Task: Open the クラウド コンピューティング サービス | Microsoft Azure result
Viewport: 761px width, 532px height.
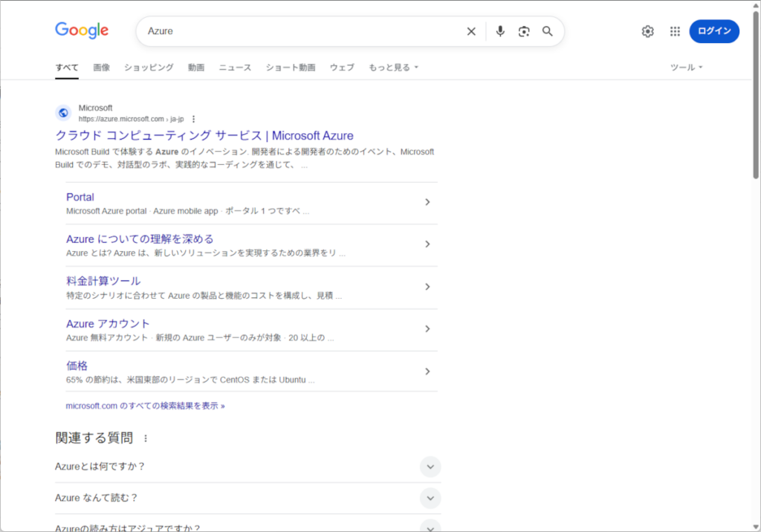Action: pos(204,135)
